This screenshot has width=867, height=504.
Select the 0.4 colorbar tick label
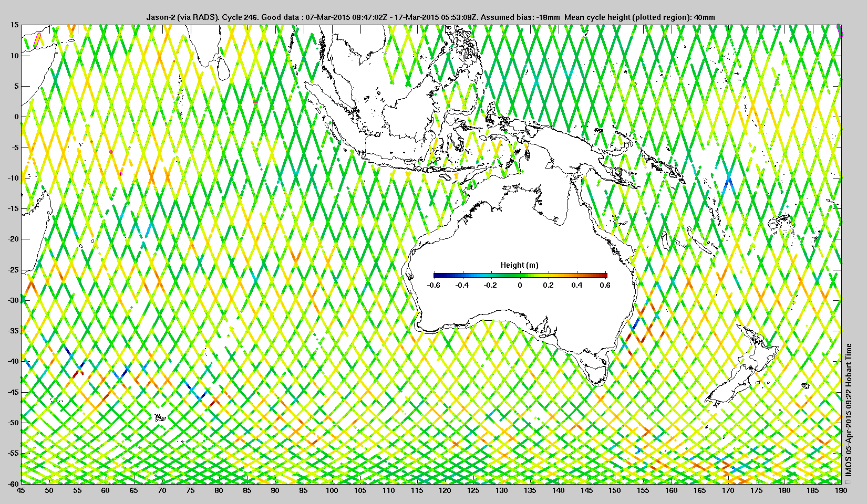click(x=577, y=286)
